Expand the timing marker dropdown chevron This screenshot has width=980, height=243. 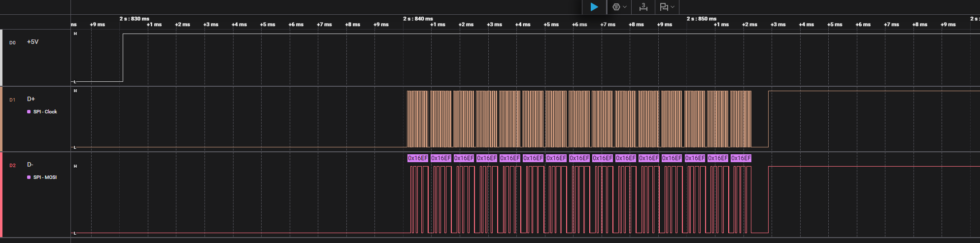[673, 7]
